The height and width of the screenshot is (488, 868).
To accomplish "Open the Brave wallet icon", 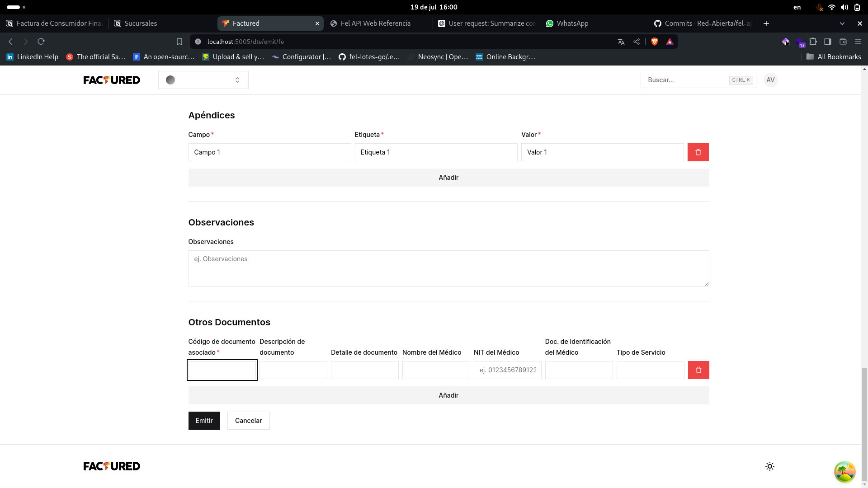I will pyautogui.click(x=843, y=41).
